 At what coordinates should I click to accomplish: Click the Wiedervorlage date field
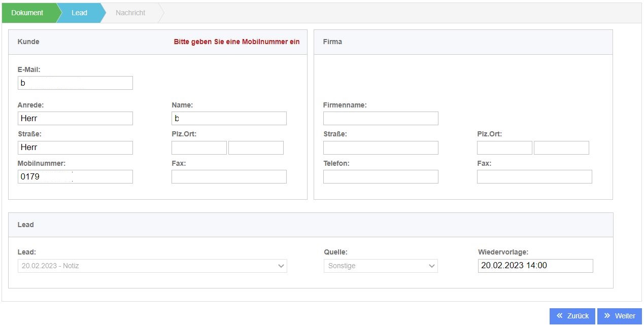click(535, 266)
